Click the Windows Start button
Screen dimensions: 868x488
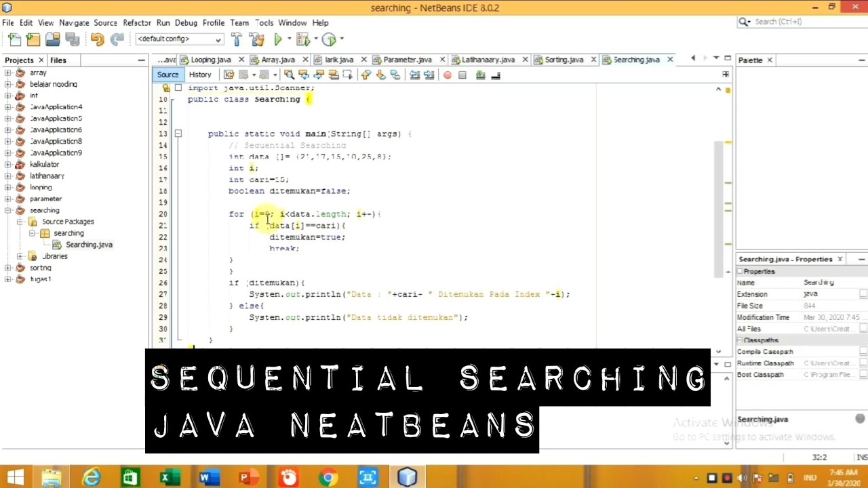tap(15, 478)
